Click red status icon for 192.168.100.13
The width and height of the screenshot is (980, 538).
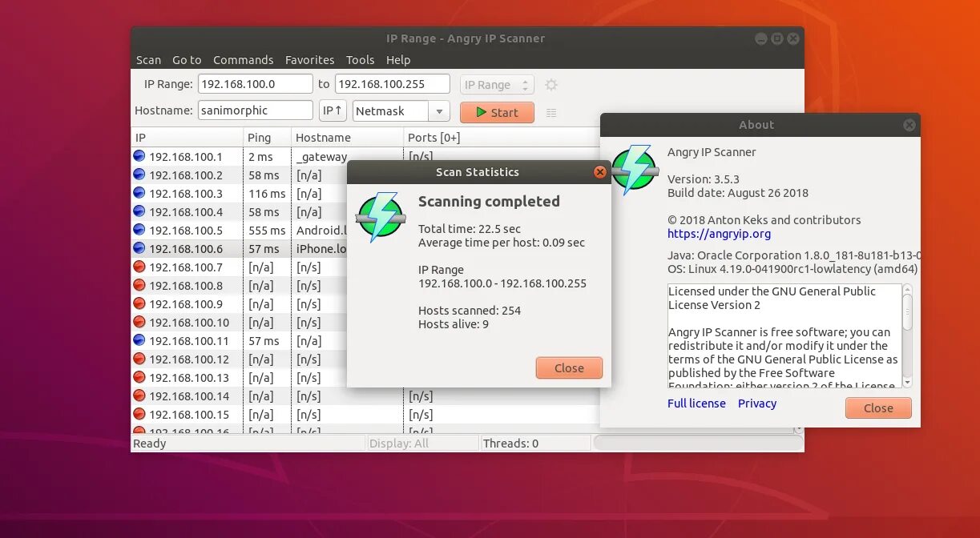point(139,377)
